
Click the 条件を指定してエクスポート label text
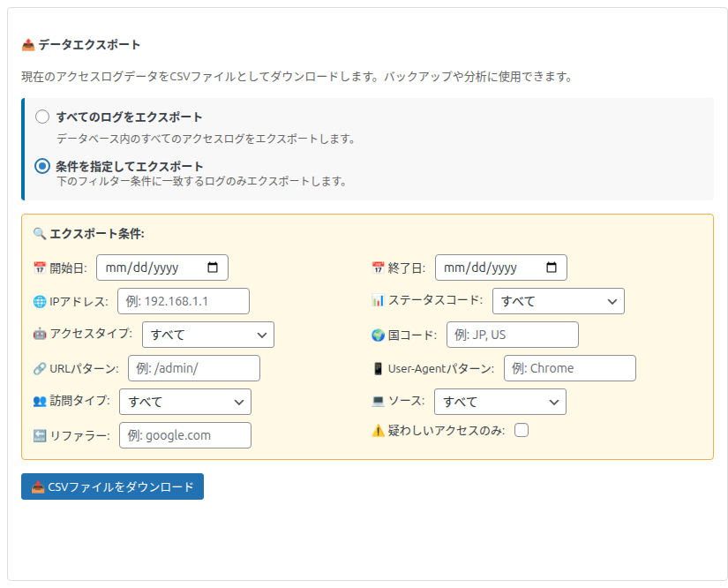[129, 166]
